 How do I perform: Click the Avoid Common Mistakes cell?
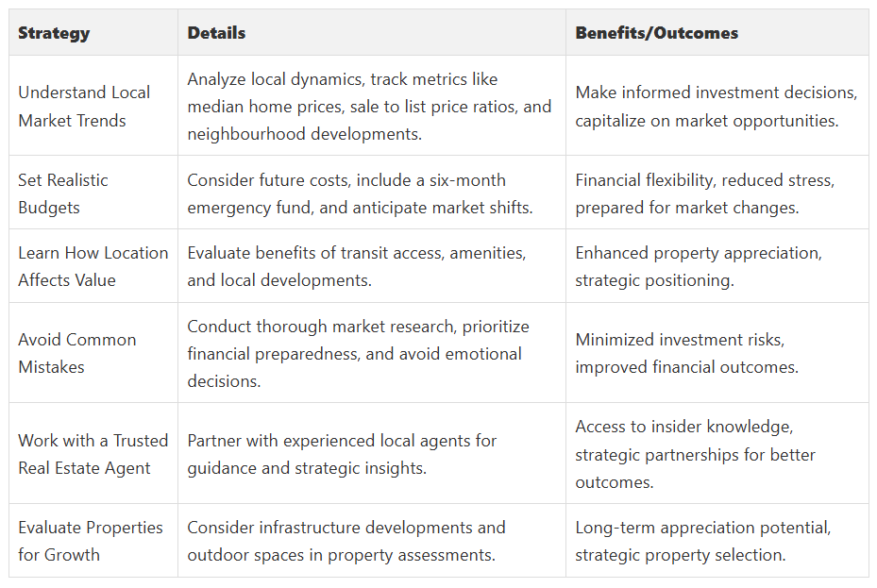[x=77, y=353]
